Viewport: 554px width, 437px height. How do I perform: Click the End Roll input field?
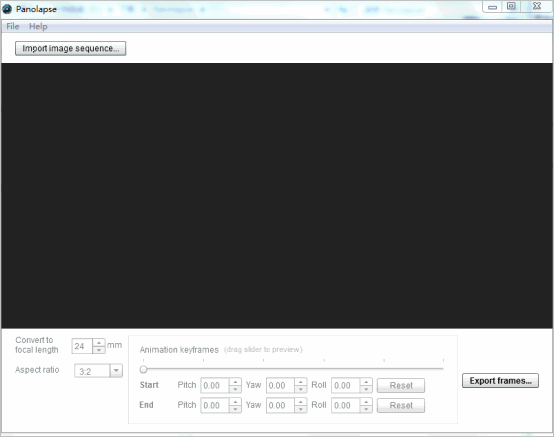346,405
